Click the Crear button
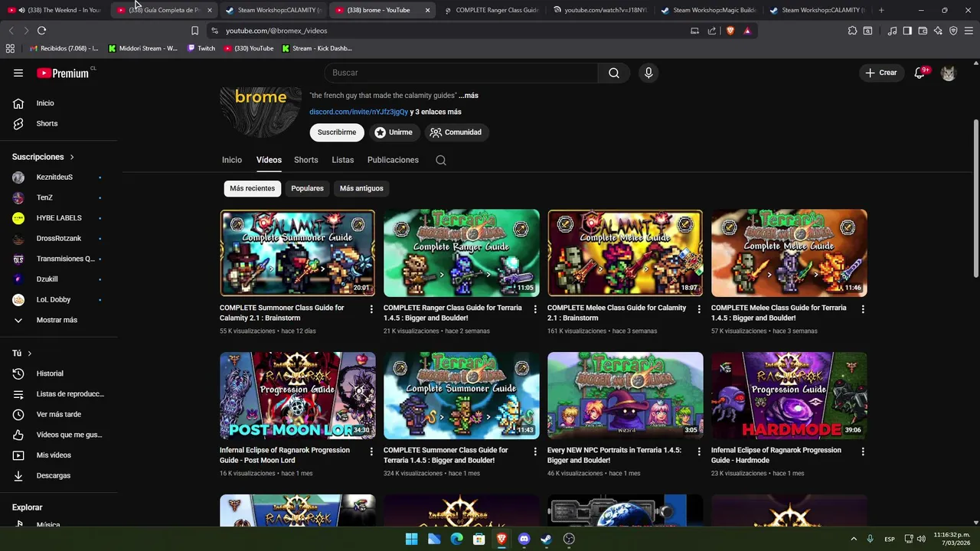Viewport: 980px width, 551px height. (880, 73)
